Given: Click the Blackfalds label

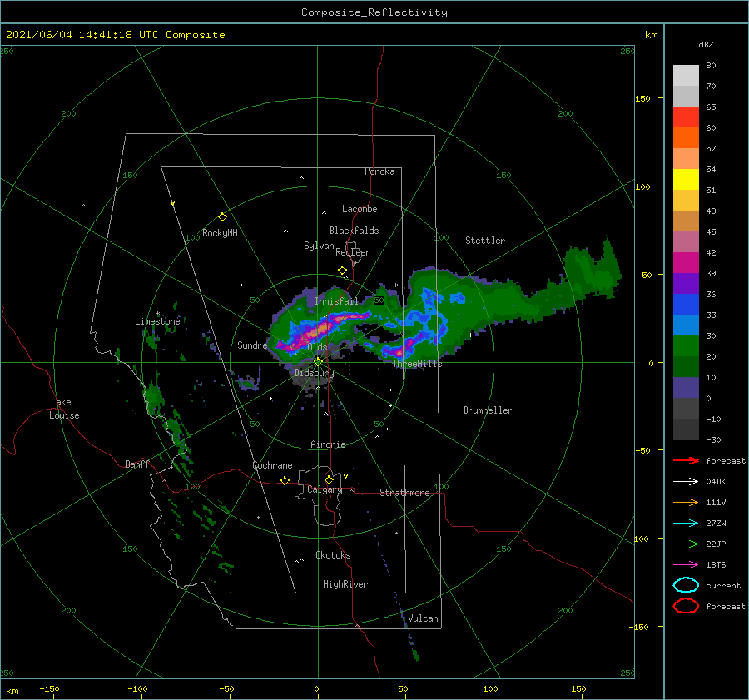Looking at the screenshot, I should pos(354,231).
